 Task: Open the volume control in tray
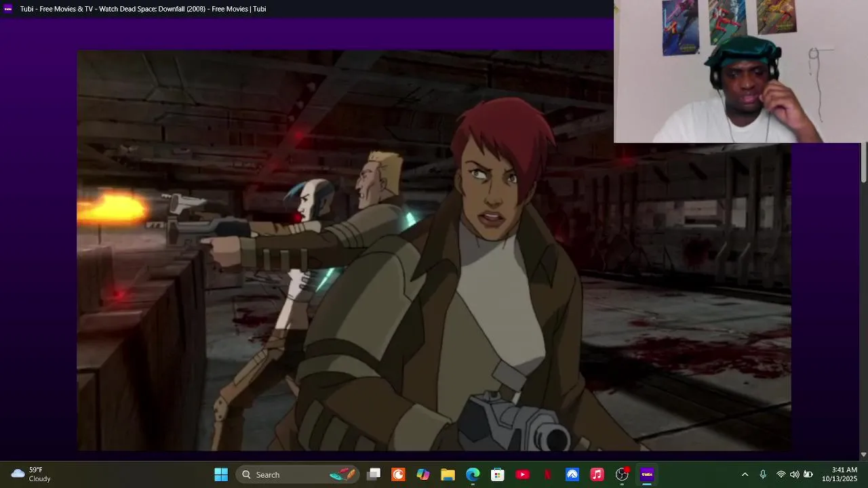coord(795,474)
